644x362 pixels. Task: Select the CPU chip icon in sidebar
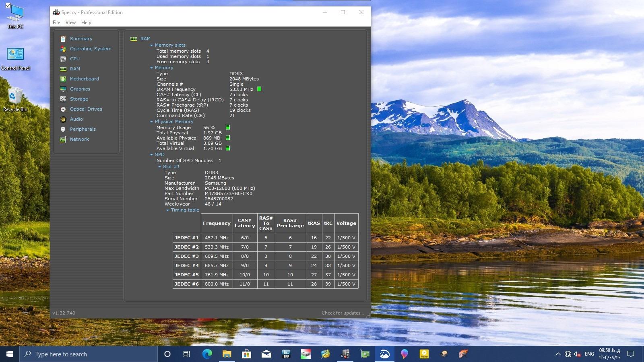(x=63, y=59)
